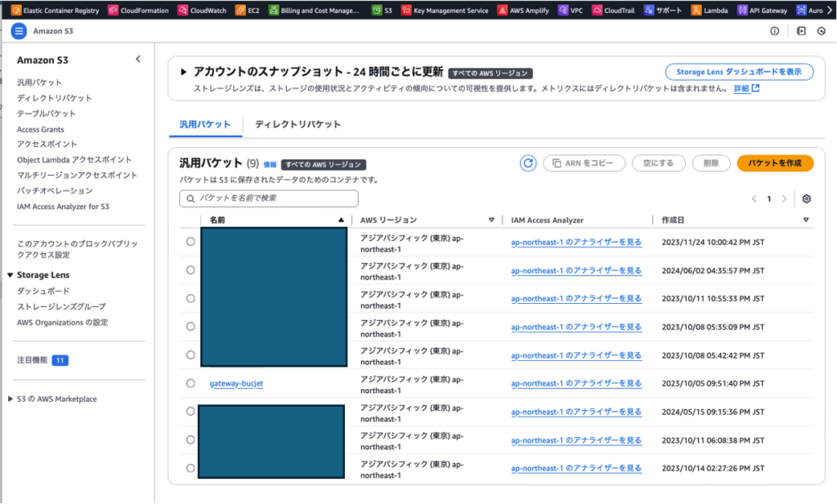
Task: Select bucket created 2023/10/08 05:42:42 PM
Action: (190, 355)
